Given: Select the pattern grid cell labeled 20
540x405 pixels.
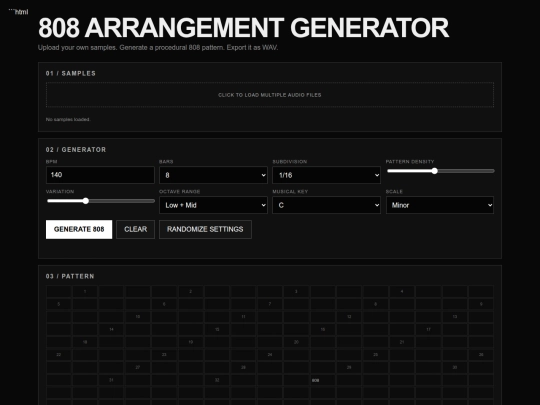Looking at the screenshot, I should click(296, 342).
